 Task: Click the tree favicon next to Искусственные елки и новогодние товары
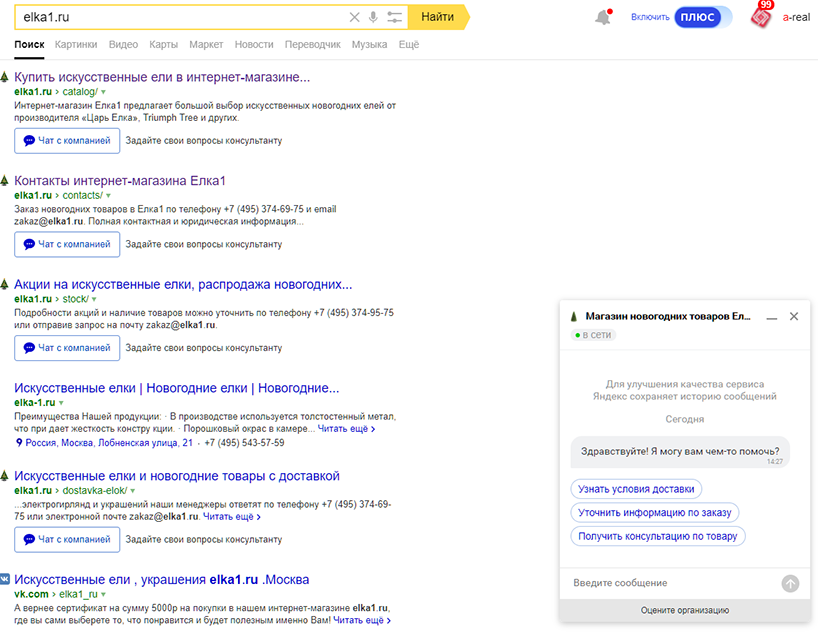pos(5,476)
